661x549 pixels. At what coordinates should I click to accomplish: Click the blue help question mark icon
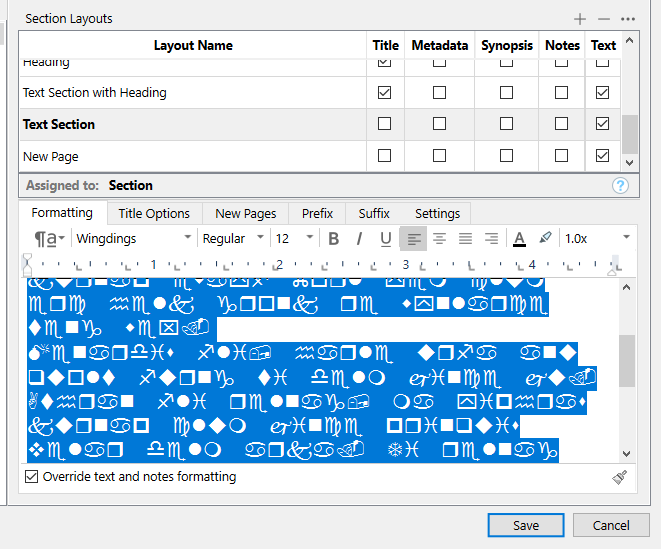tap(620, 185)
